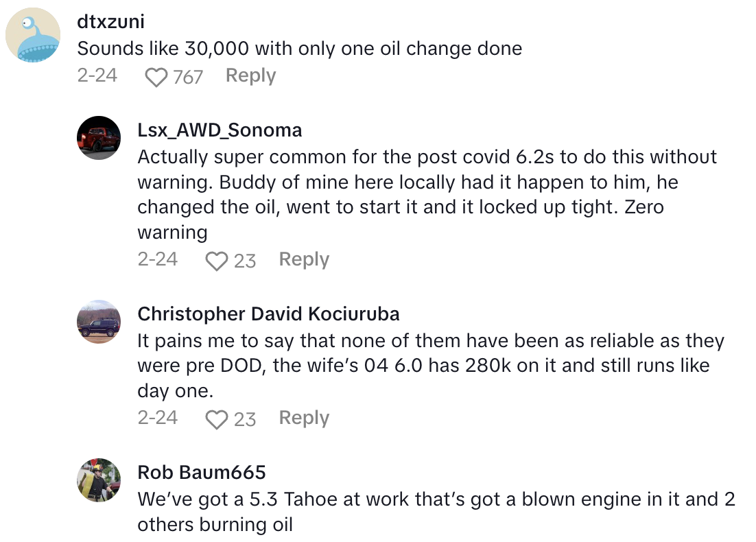Reply to Lsx_AWD_Sonoma's comment
Screen dimensions: 756x542
[304, 259]
